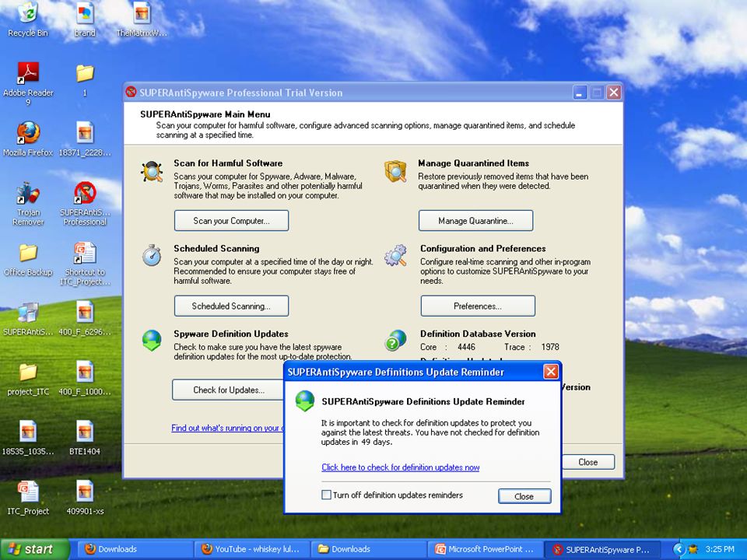
Task: Dismiss reminder dialog via red X button
Action: (x=551, y=372)
